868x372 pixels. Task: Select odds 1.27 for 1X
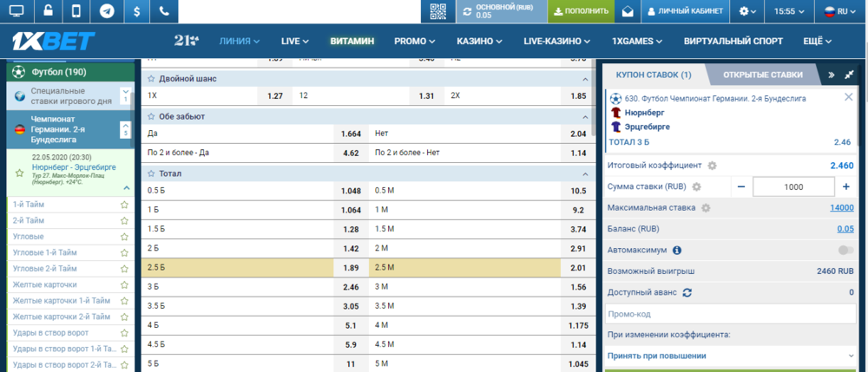coord(275,95)
